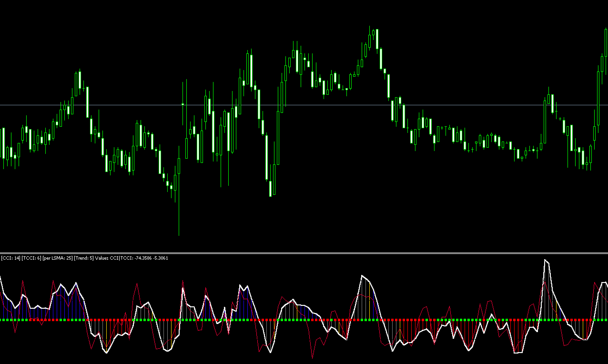608x364 pixels.
Task: Click the divider between chart and indicator window
Action: pos(304,253)
